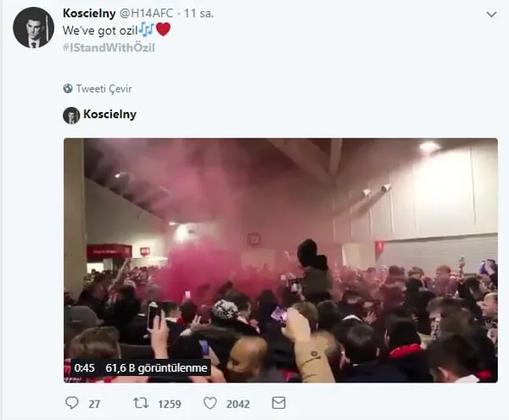Click the quoted Koscielny author name
Viewport: 509px width, 420px height.
point(109,115)
